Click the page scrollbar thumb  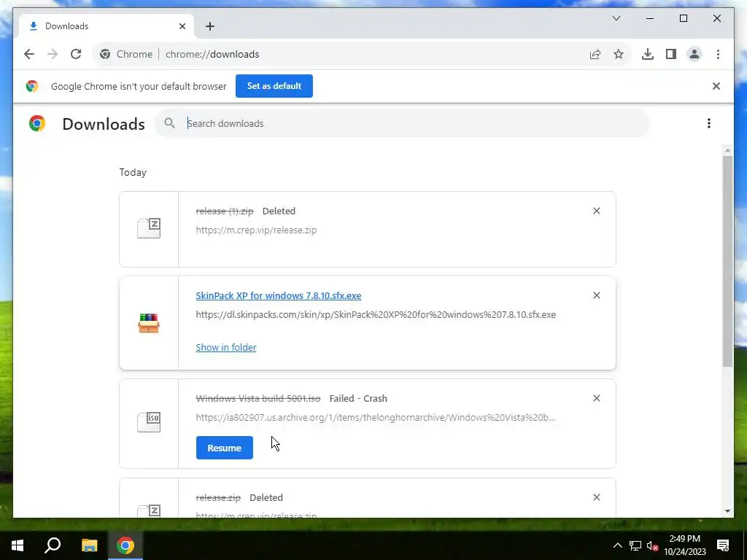coord(727,261)
